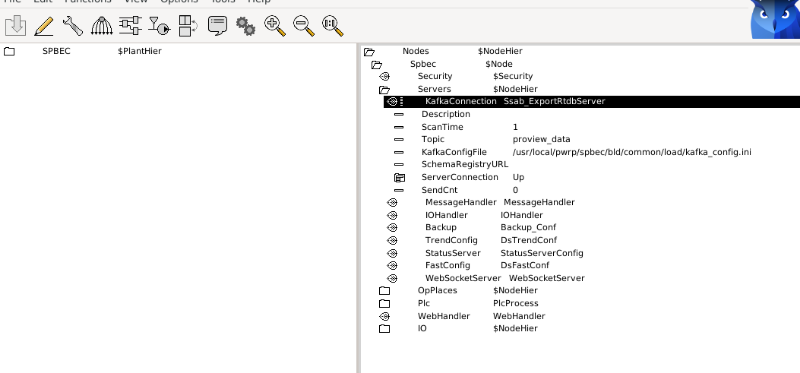The image size is (800, 373).
Task: Open the gears utilities icon
Action: (x=246, y=25)
